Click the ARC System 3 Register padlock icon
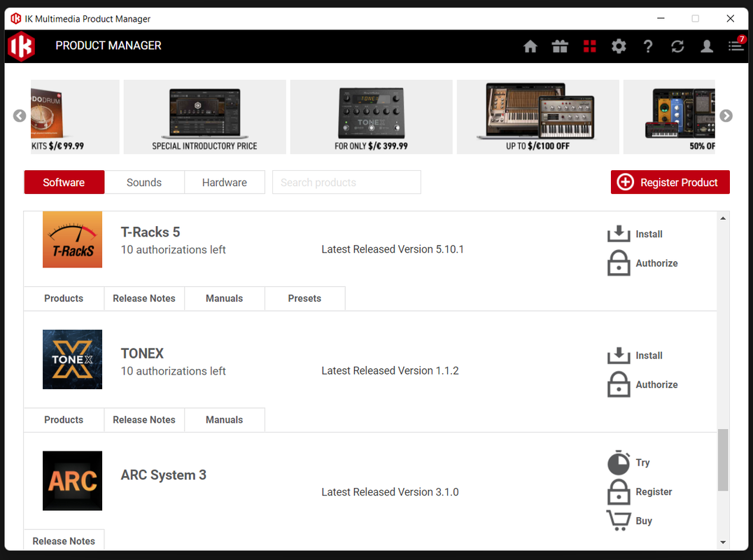Viewport: 753px width, 560px height. click(619, 492)
